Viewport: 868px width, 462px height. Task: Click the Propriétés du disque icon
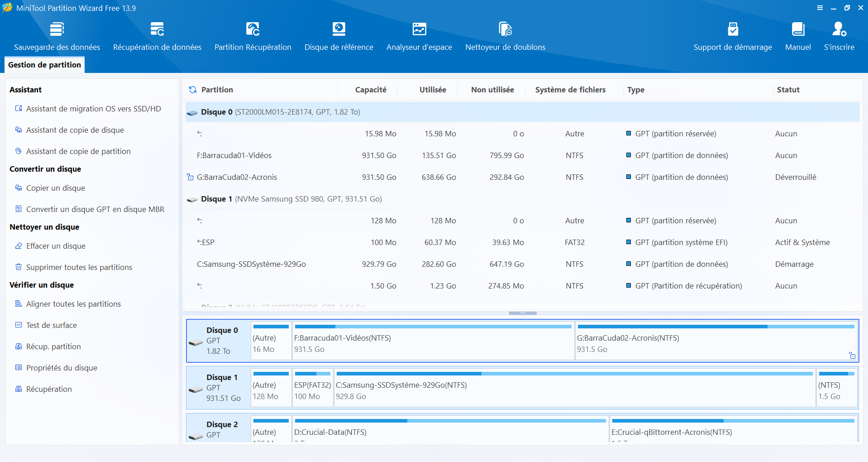pos(19,368)
